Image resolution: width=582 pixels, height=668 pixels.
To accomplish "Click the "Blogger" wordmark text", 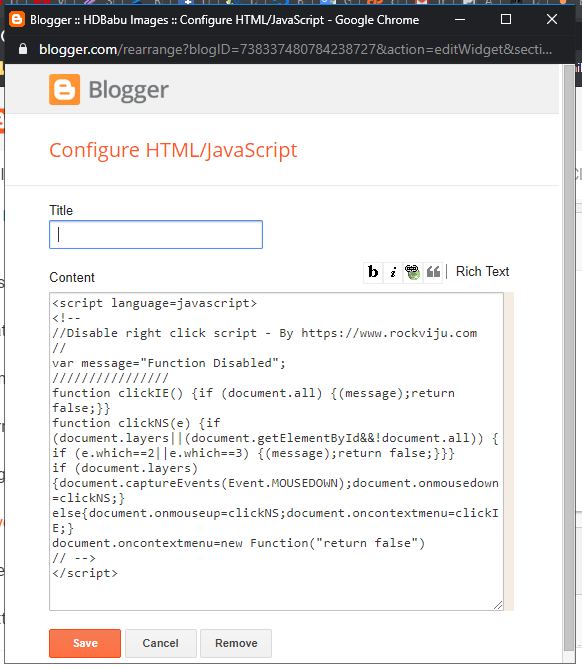I will pos(128,90).
